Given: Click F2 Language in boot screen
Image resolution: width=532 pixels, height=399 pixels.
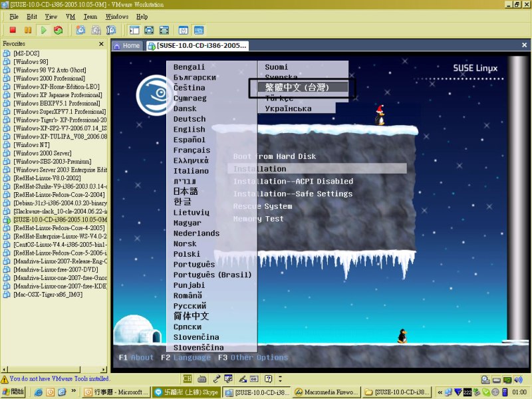Looking at the screenshot, I should click(186, 358).
